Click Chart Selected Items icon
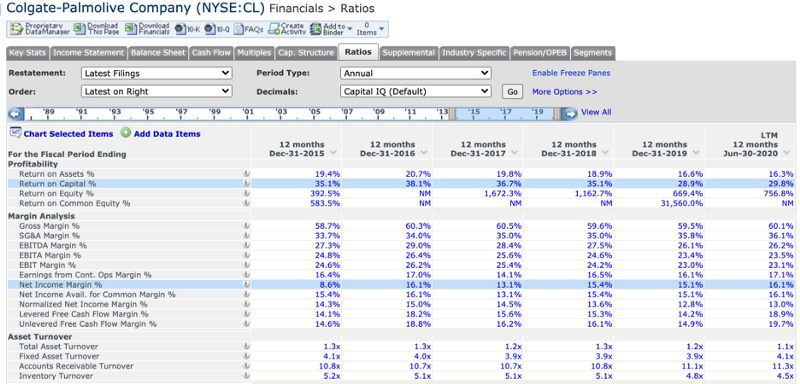This screenshot has height=384, width=800. pos(15,134)
